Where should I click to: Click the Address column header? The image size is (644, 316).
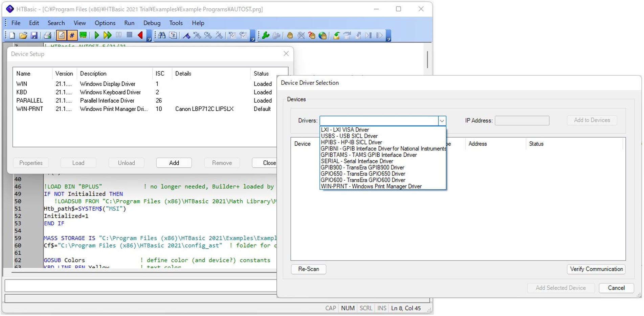pos(495,144)
